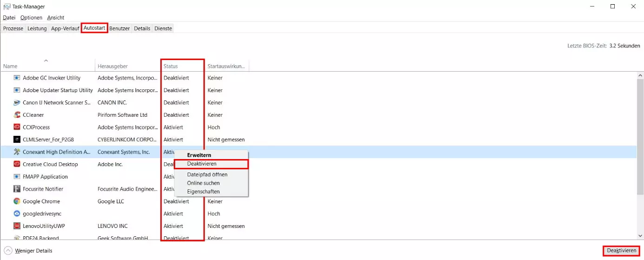
Task: Select the Creative Cloud Desktop row name
Action: click(50, 164)
